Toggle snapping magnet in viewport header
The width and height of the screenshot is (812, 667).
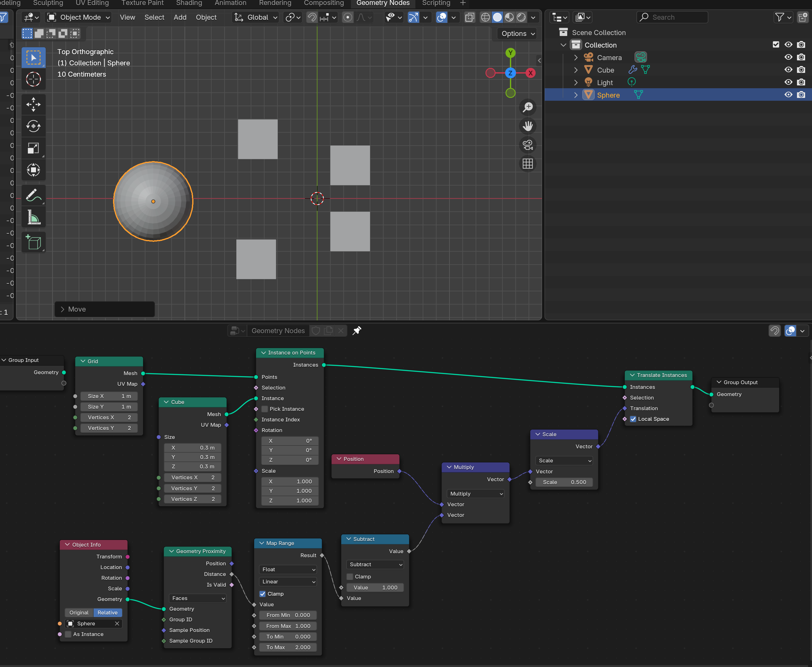(312, 17)
